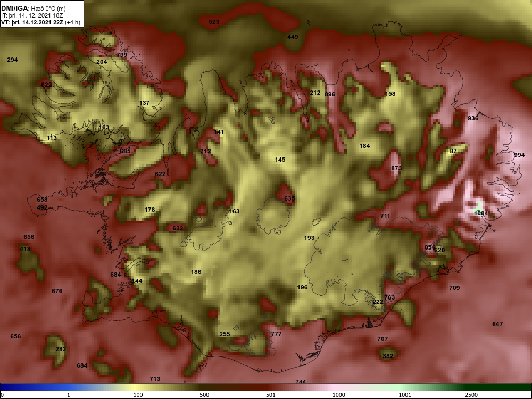This screenshot has height=399, width=532.
Task: Click the legend label '1001'
Action: click(x=405, y=395)
